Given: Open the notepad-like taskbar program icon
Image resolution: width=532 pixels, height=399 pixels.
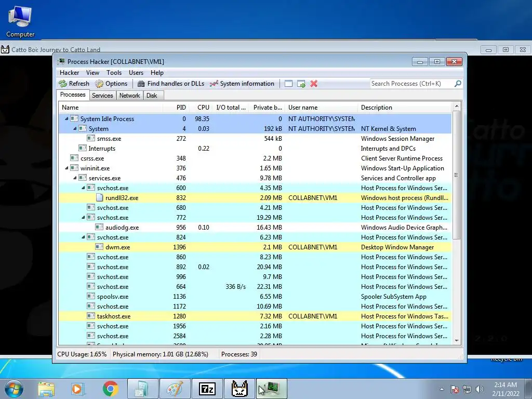Looking at the screenshot, I should [142, 389].
